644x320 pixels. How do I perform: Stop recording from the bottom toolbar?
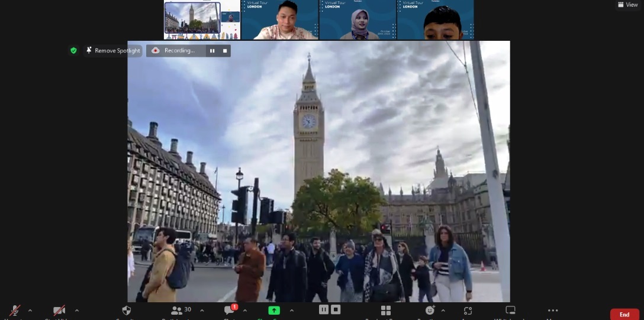336,310
